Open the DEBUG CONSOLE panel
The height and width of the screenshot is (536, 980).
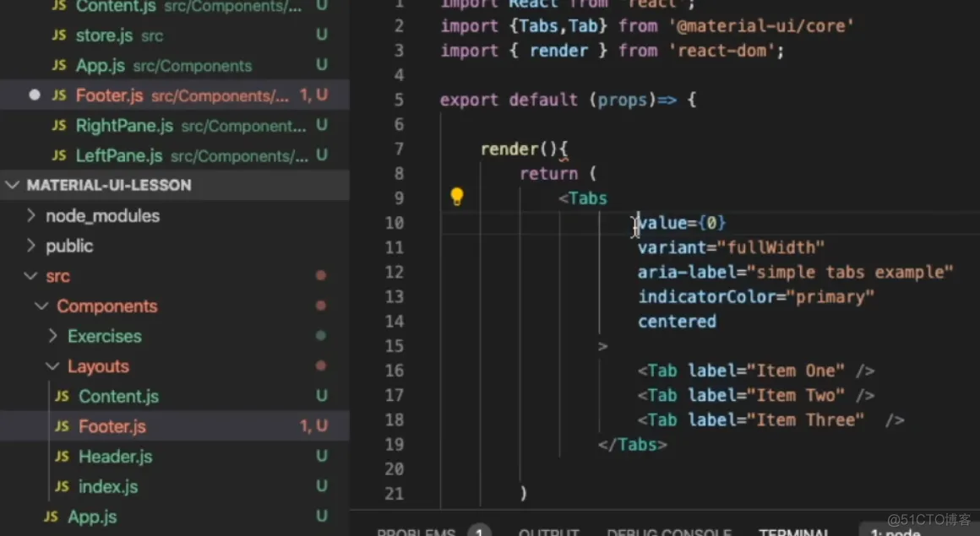(x=669, y=532)
